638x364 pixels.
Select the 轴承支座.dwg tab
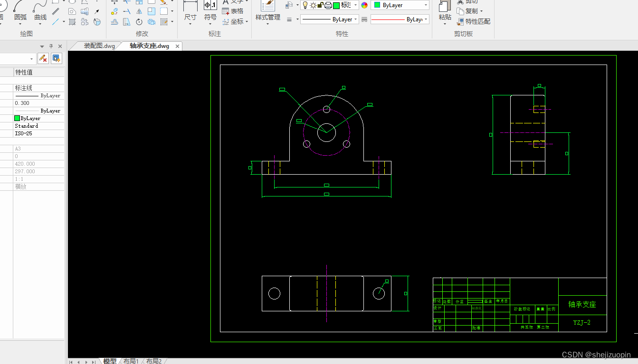pyautogui.click(x=149, y=46)
